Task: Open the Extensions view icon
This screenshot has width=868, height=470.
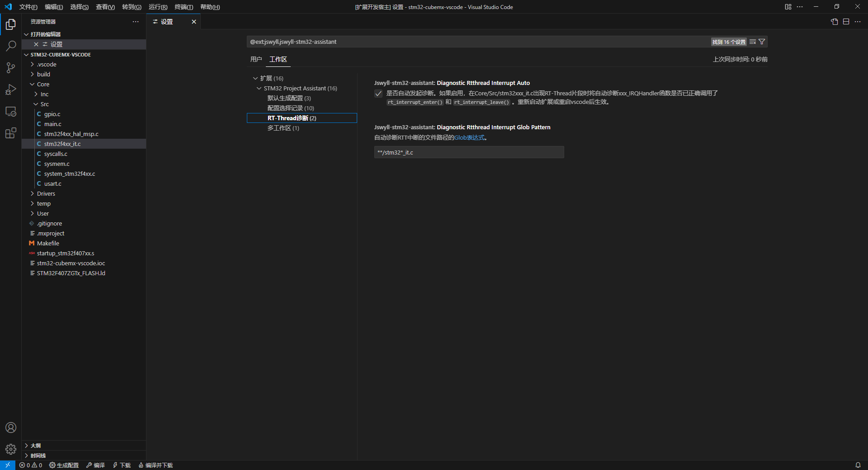Action: click(11, 133)
